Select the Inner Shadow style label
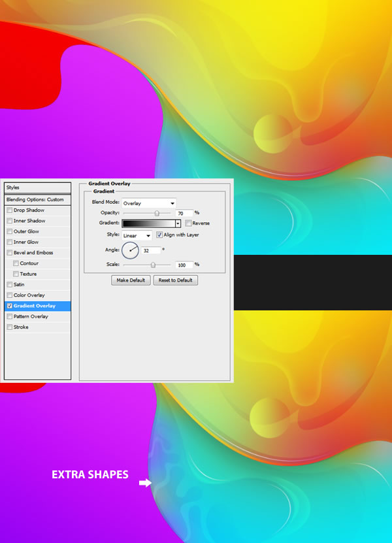The height and width of the screenshot is (543, 392). pos(29,221)
